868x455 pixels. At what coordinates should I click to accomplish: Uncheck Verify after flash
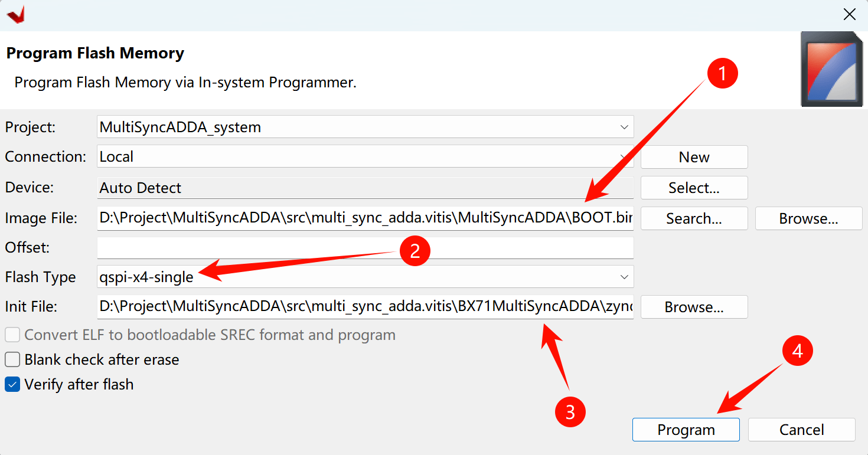click(12, 385)
